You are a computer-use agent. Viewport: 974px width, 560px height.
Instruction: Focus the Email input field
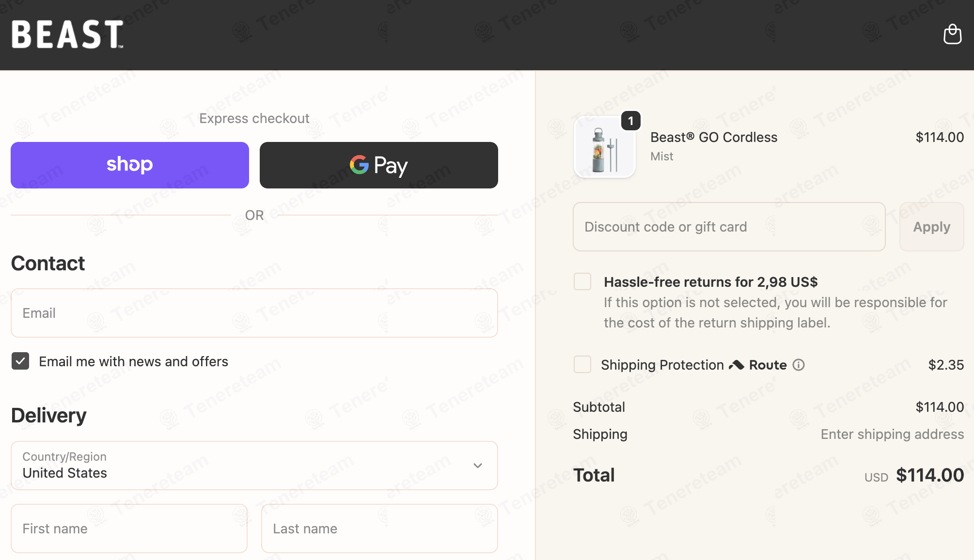pos(254,313)
